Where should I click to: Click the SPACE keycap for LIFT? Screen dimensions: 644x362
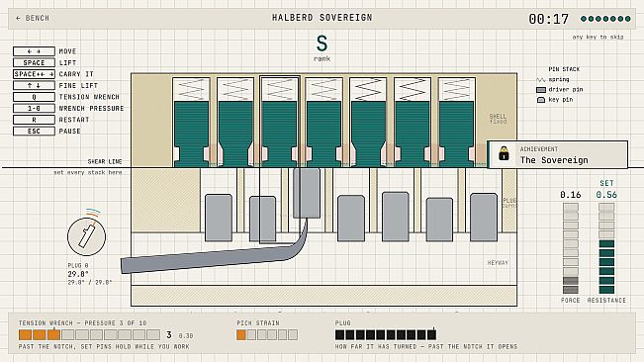tap(34, 62)
